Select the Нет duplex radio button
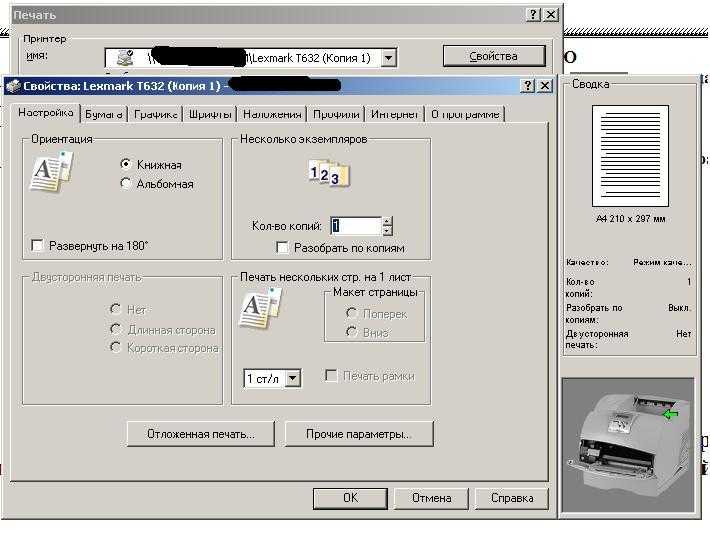The image size is (710, 536). coord(116,309)
